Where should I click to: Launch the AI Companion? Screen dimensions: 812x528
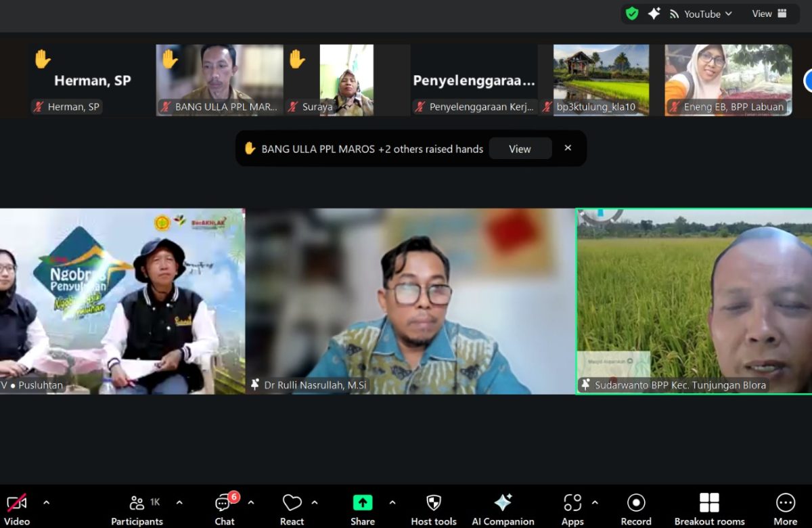click(503, 509)
